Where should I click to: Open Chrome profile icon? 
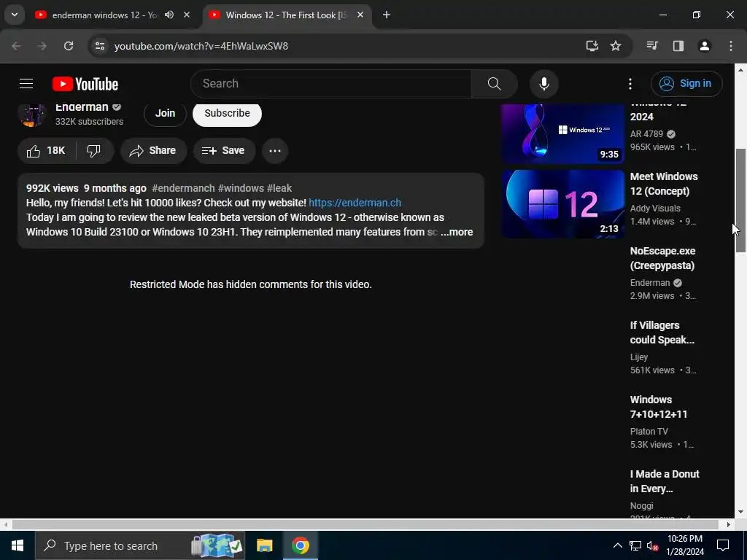[704, 46]
